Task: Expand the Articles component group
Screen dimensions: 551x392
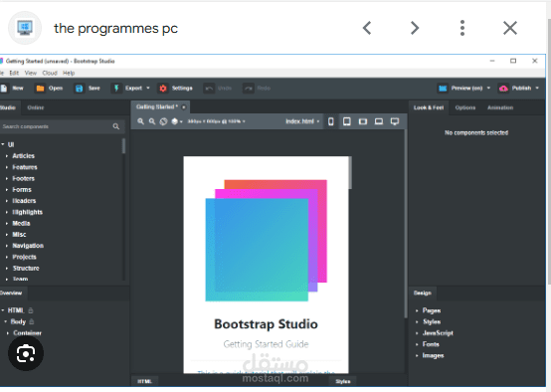Action: 7,156
